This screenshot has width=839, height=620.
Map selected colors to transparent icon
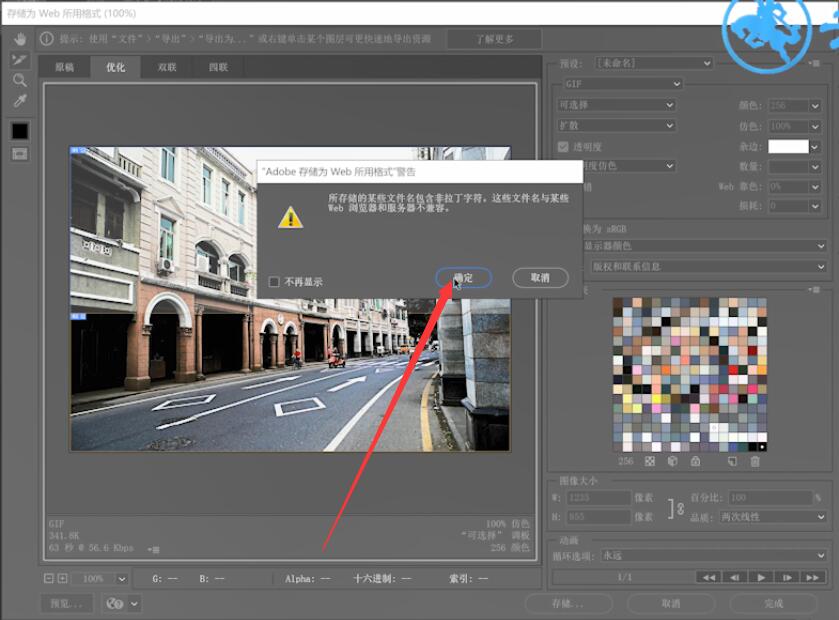coord(650,461)
